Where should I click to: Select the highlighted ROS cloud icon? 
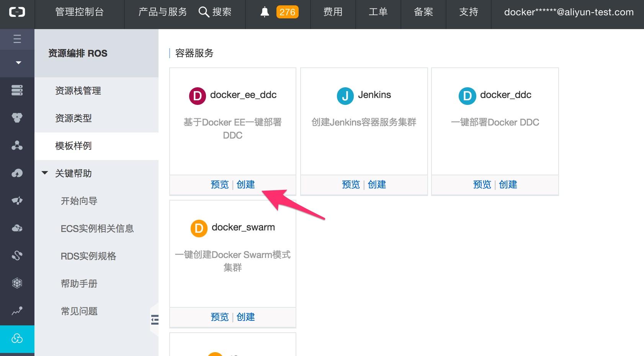(17, 338)
